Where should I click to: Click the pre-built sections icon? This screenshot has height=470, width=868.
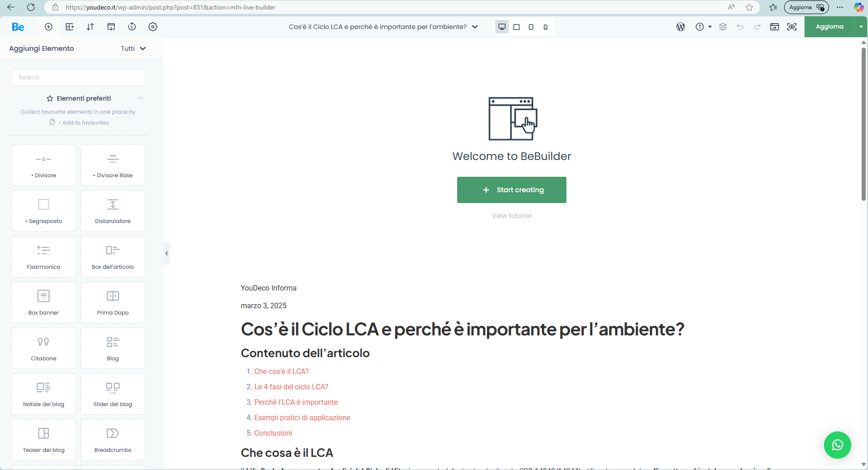pos(69,27)
